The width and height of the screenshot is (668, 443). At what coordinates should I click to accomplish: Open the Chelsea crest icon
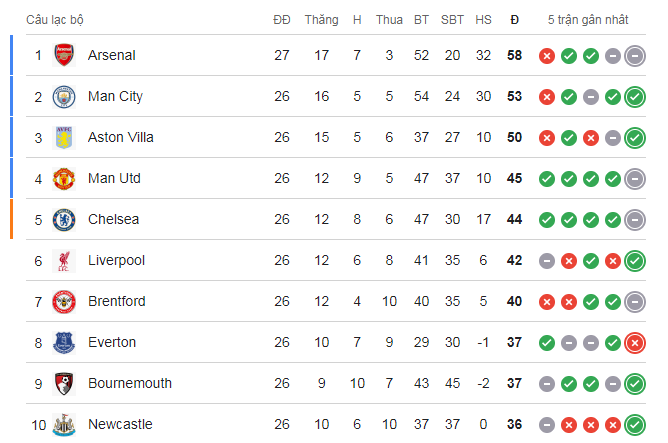(x=65, y=219)
